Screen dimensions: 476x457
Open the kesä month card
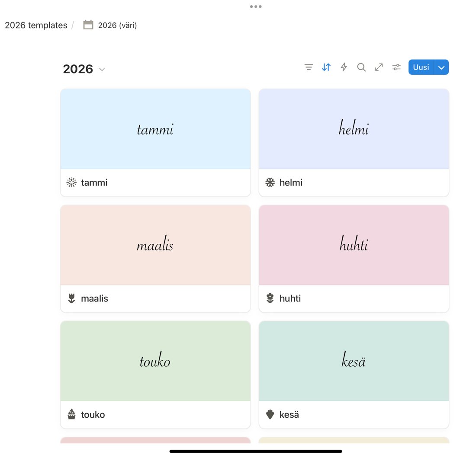[354, 361]
